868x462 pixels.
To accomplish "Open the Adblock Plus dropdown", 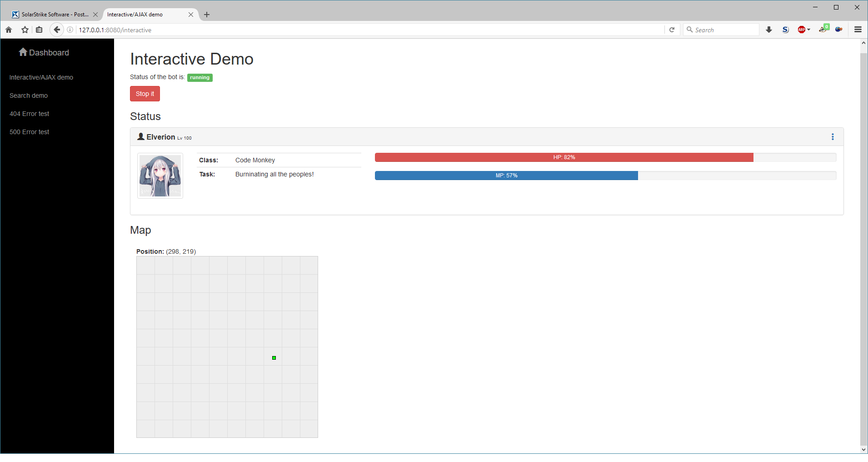I will (x=803, y=30).
